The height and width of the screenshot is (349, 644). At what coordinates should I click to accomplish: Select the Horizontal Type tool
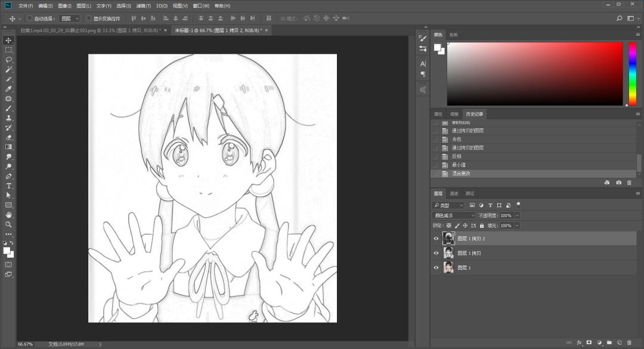(8, 186)
